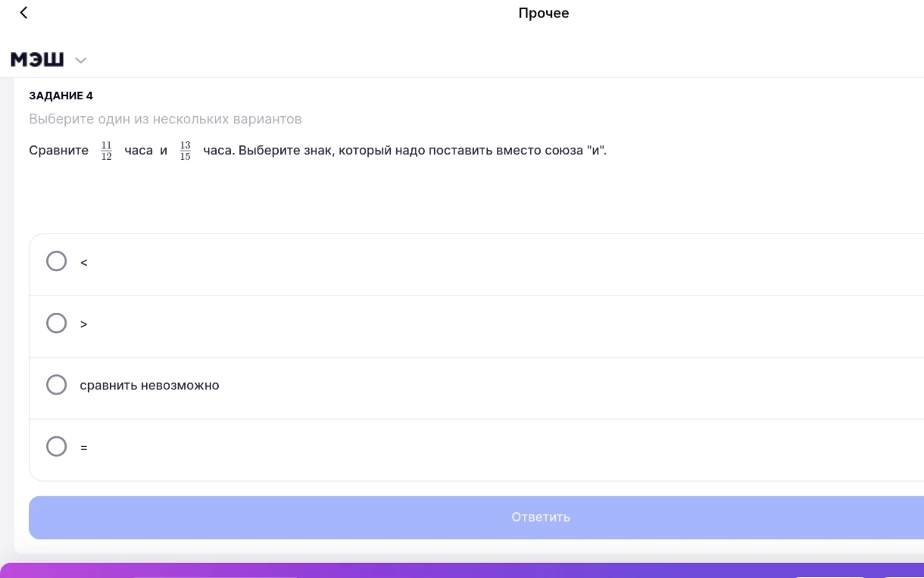Select the "=" answer radio button
The width and height of the screenshot is (924, 578).
[57, 447]
